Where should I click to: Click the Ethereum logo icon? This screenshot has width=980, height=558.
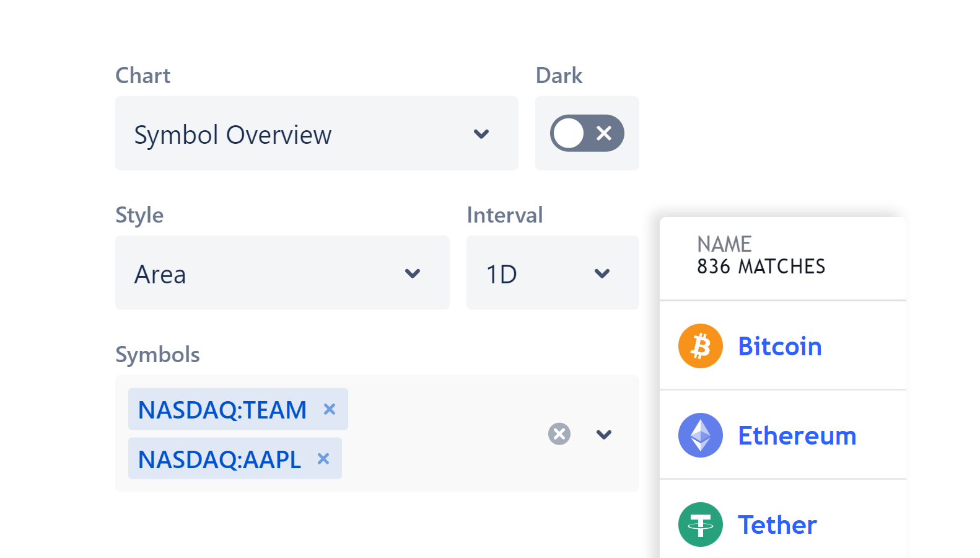click(x=700, y=435)
